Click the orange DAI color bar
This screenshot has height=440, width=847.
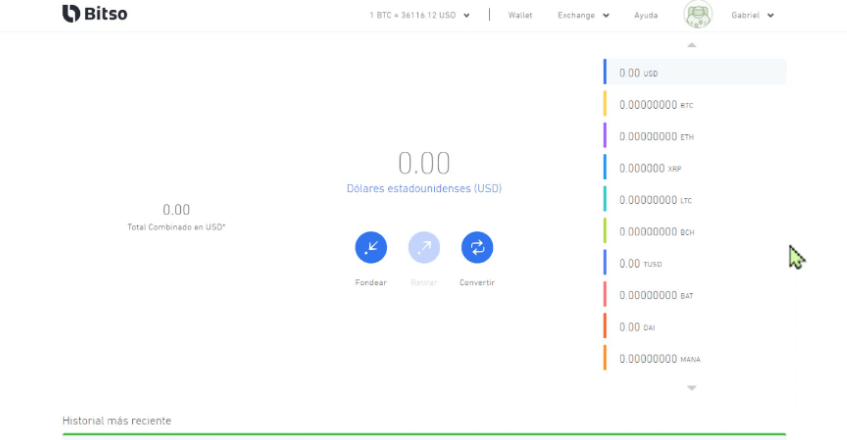pyautogui.click(x=605, y=326)
